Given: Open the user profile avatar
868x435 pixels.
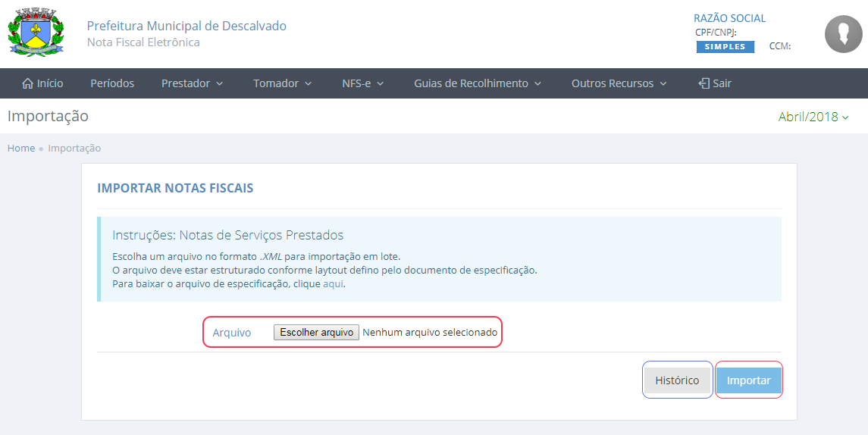Looking at the screenshot, I should point(843,34).
